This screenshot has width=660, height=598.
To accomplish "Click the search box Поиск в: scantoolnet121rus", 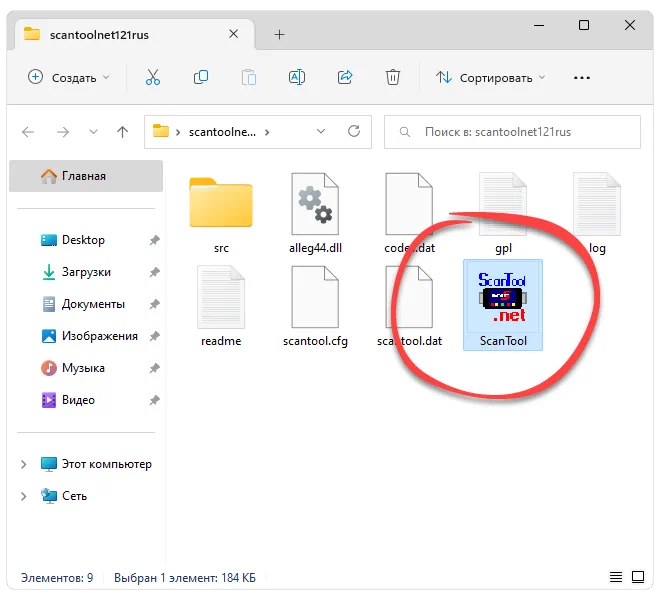I will coord(512,132).
